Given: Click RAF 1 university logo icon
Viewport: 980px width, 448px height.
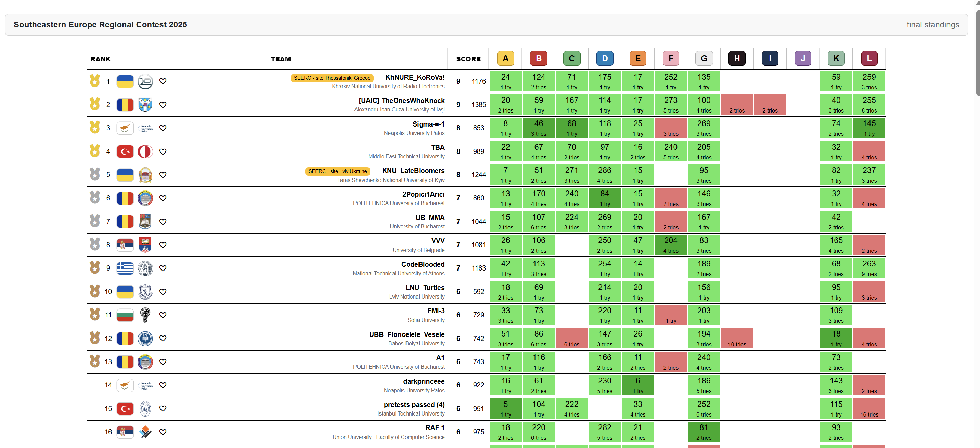Looking at the screenshot, I should pyautogui.click(x=145, y=432).
